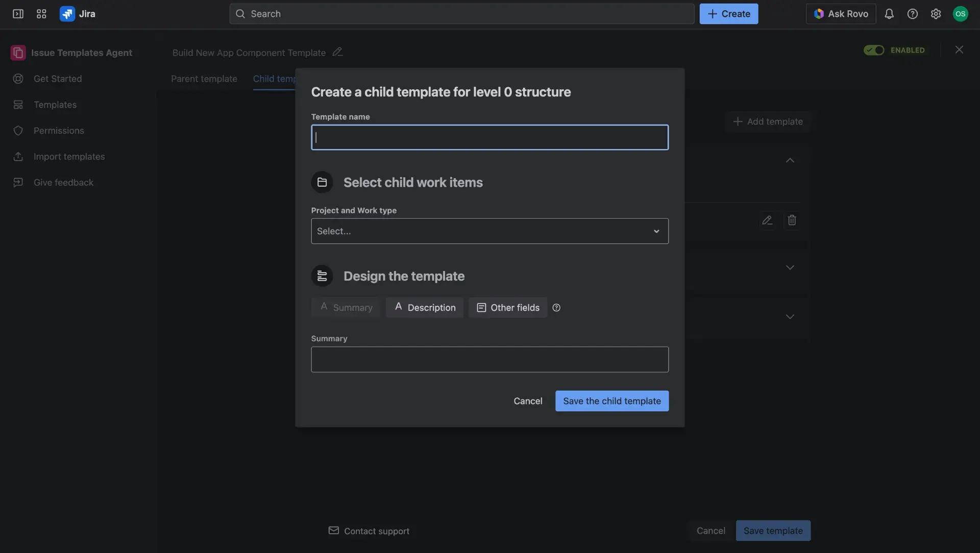
Task: Select the Description tab in the modal
Action: coord(424,307)
